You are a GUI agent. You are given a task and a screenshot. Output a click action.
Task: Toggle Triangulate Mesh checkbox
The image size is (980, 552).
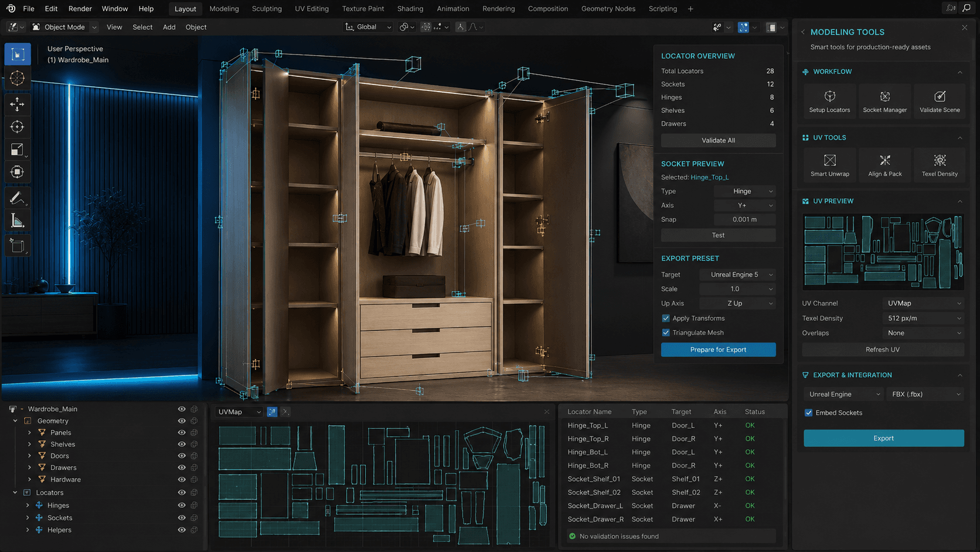tap(666, 333)
